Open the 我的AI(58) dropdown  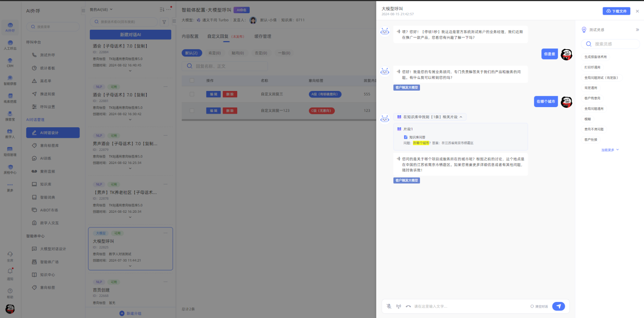101,10
